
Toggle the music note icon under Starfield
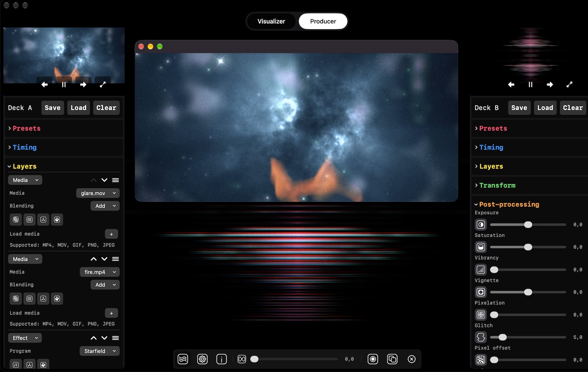click(16, 365)
